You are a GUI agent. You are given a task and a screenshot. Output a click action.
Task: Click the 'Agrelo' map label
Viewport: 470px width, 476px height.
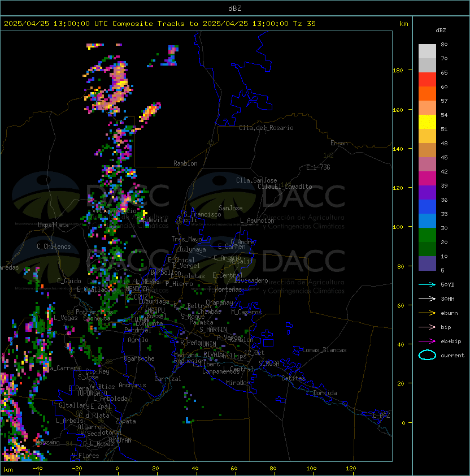[138, 340]
